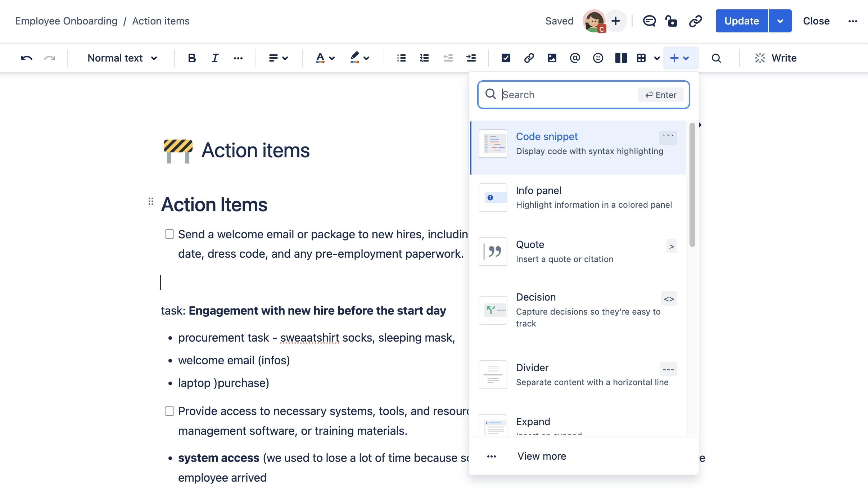This screenshot has height=491, width=868.
Task: Click the emoji picker icon
Action: click(x=597, y=58)
